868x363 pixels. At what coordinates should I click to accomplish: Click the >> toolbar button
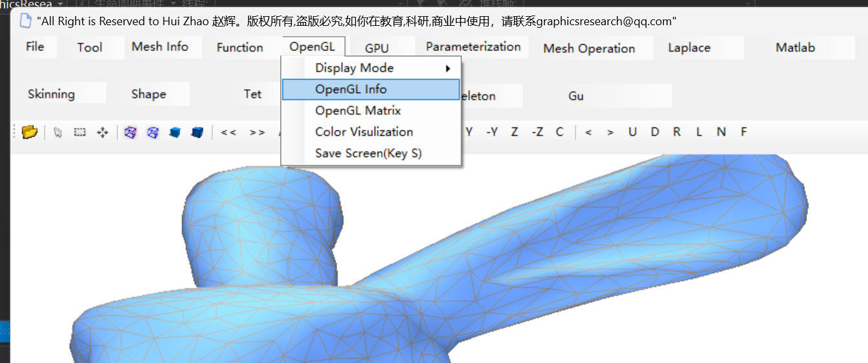tap(257, 132)
